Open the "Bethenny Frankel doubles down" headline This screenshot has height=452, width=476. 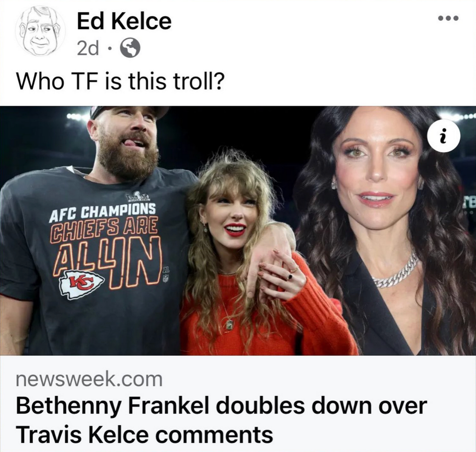(x=221, y=406)
